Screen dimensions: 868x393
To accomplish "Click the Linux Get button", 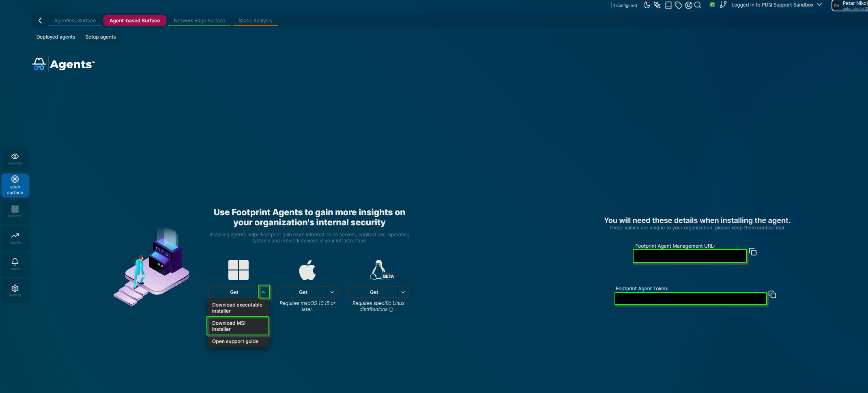I will click(x=374, y=292).
